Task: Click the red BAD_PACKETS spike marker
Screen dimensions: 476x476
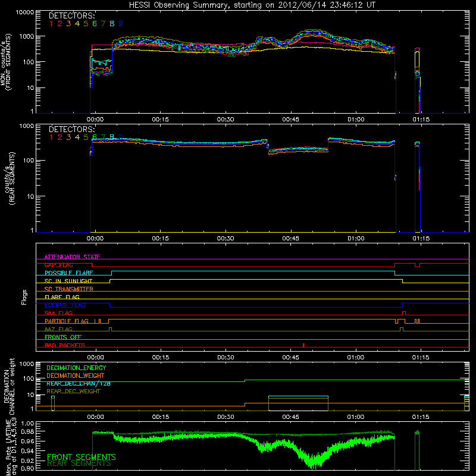Action: pyautogui.click(x=303, y=345)
